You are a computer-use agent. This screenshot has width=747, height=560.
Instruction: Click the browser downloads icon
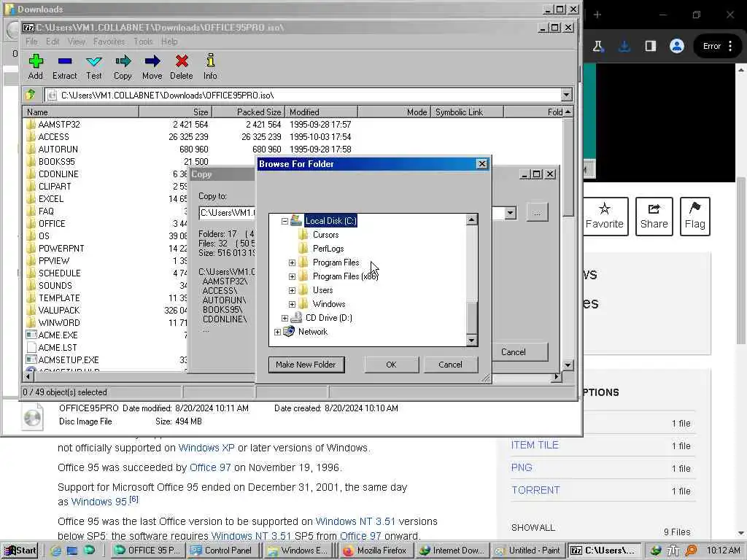click(x=624, y=46)
